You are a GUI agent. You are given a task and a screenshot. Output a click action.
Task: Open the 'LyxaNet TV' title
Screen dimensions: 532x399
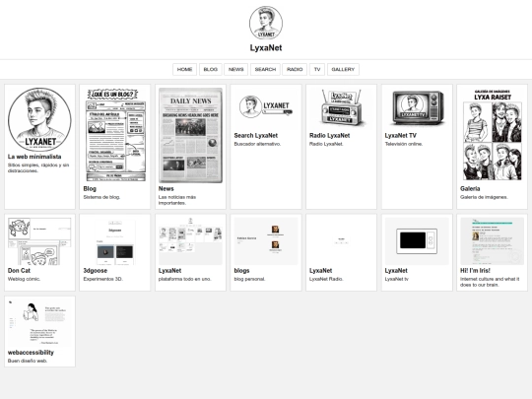coord(400,135)
